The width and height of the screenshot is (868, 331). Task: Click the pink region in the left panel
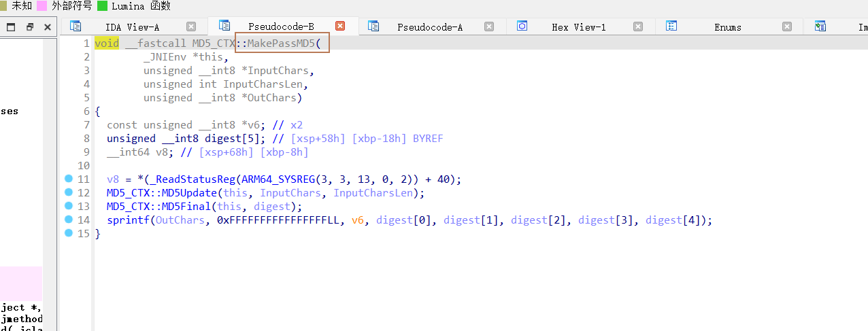click(x=21, y=283)
